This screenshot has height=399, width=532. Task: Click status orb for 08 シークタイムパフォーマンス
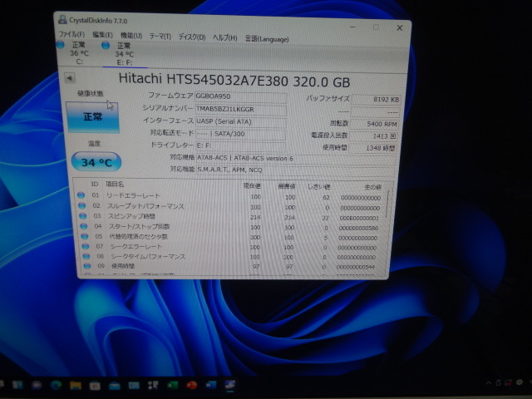[86, 256]
